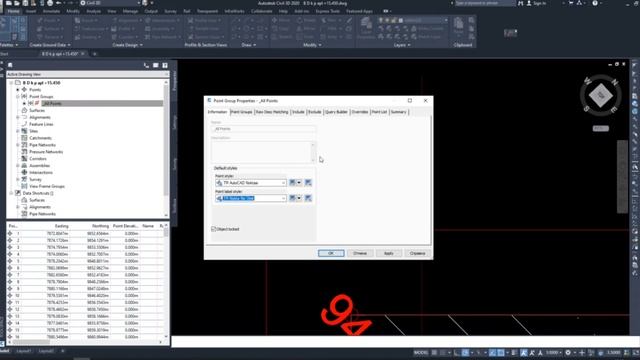Viewport: 640px width, 360px height.
Task: Open the Point style combo box
Action: [x=251, y=183]
